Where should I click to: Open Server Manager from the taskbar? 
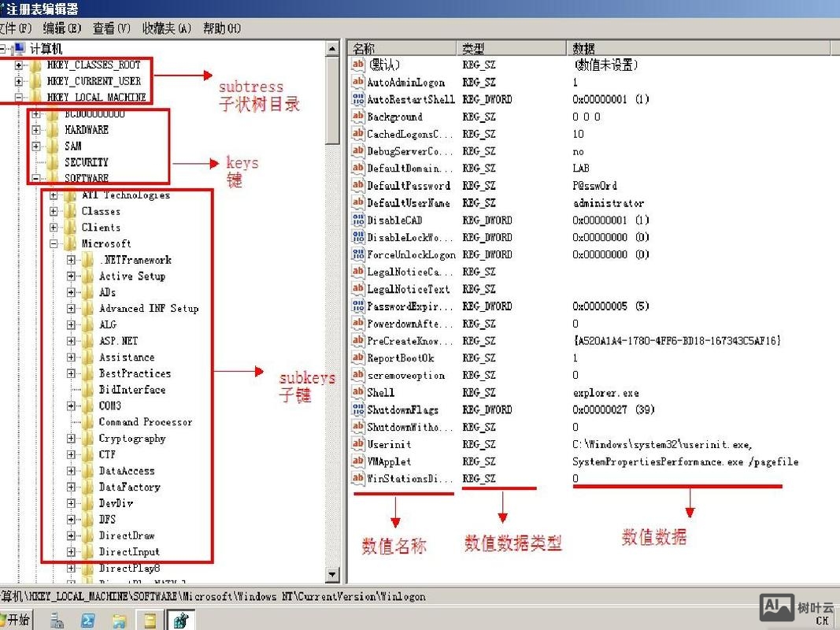(57, 621)
